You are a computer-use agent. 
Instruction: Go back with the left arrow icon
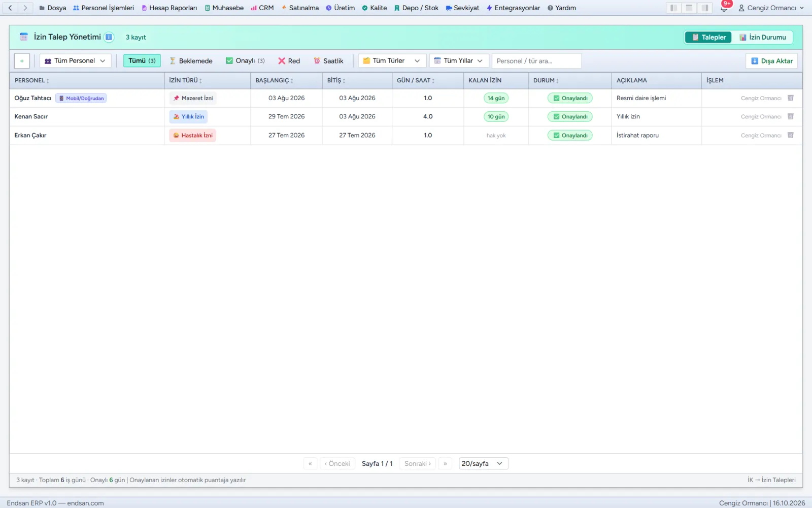click(10, 8)
